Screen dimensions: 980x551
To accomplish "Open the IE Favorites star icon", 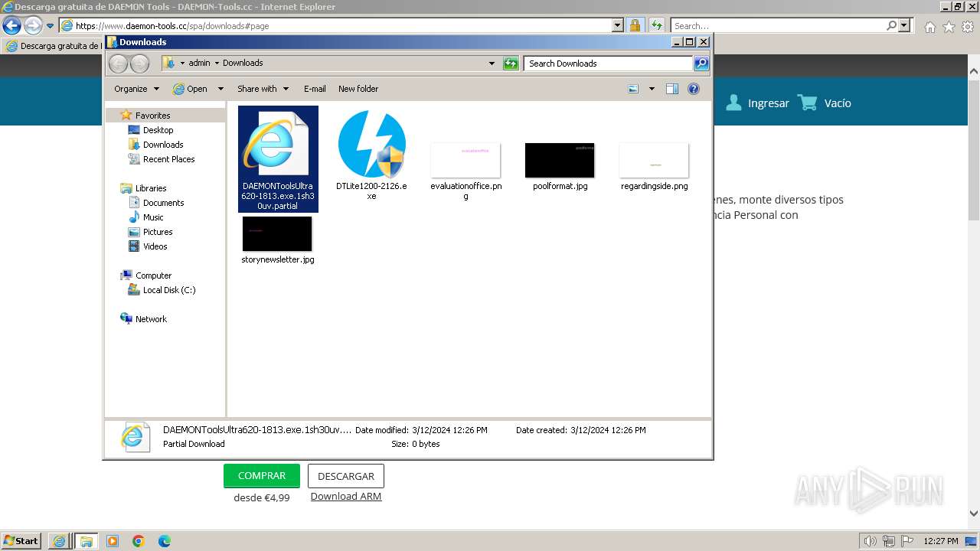I will [x=949, y=27].
